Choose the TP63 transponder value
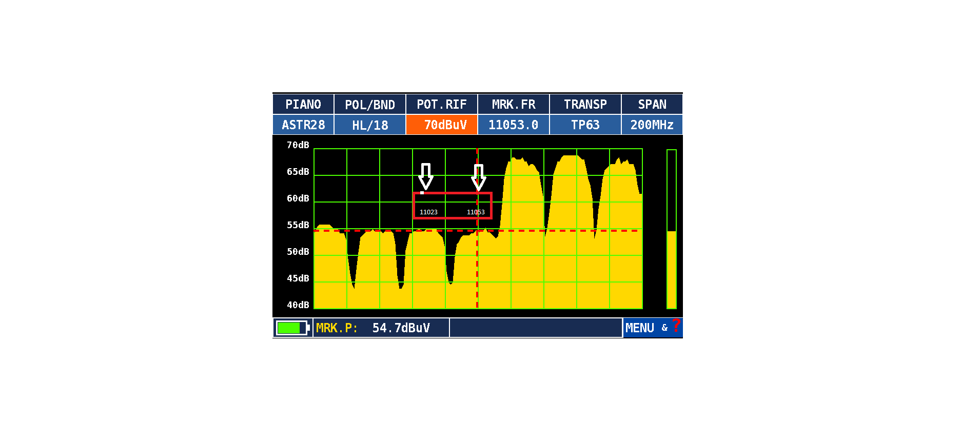Screen dimensions: 980x443 (x=585, y=125)
